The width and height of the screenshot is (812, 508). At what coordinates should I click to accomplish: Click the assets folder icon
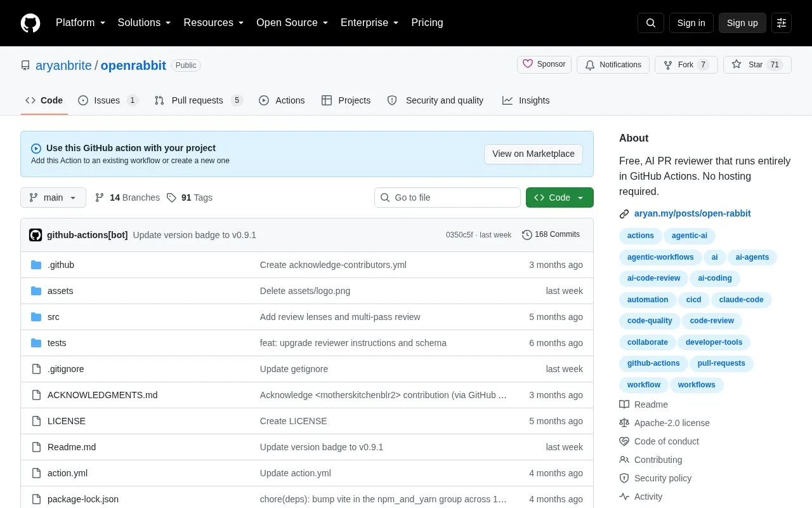(36, 291)
